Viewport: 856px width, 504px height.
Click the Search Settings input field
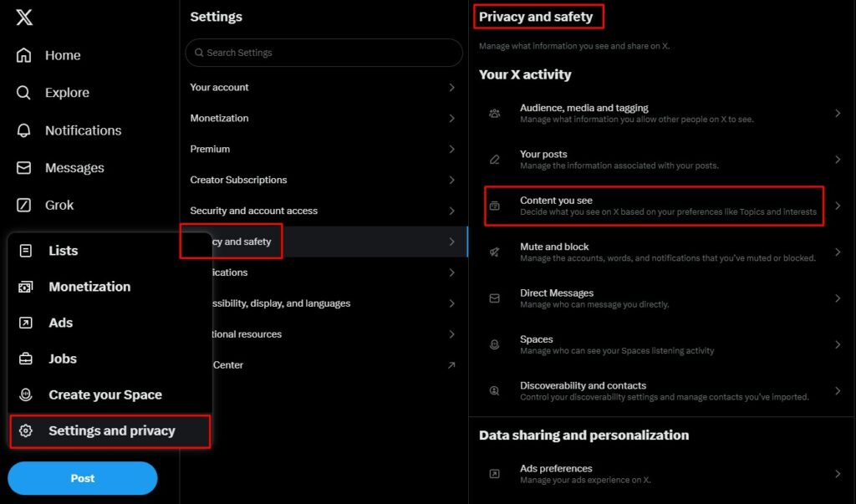click(x=324, y=53)
